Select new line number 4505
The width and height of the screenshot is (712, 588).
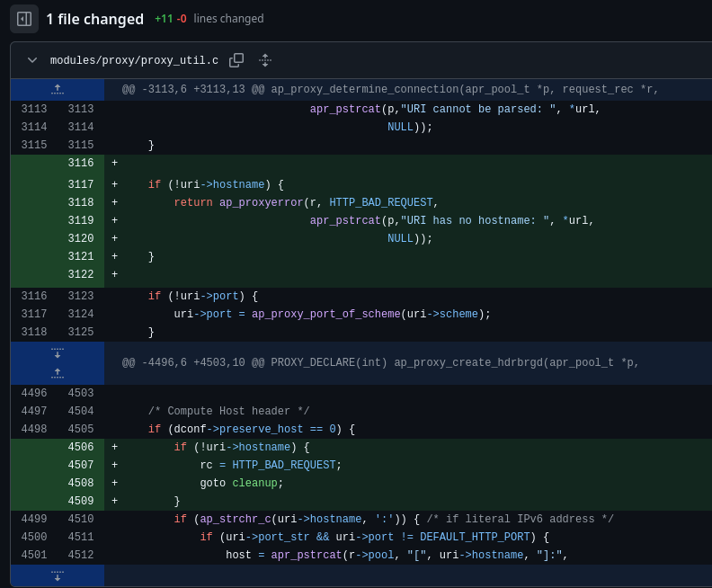(80, 429)
